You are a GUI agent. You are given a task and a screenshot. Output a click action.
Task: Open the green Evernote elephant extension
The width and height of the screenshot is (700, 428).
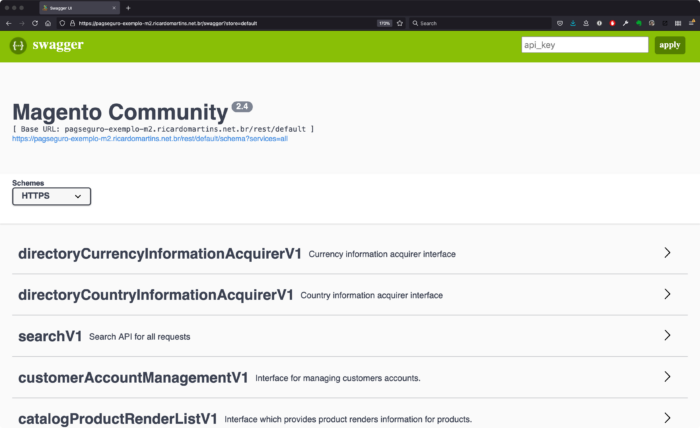click(x=639, y=23)
